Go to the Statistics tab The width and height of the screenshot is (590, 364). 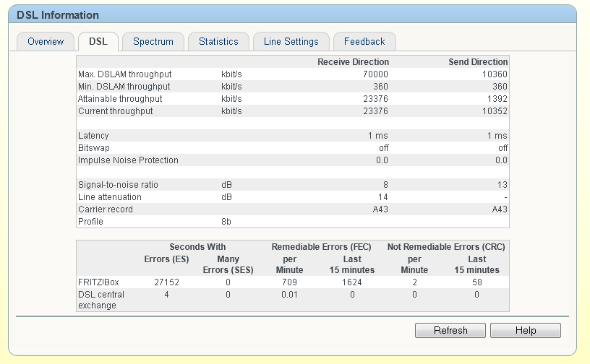pyautogui.click(x=218, y=42)
